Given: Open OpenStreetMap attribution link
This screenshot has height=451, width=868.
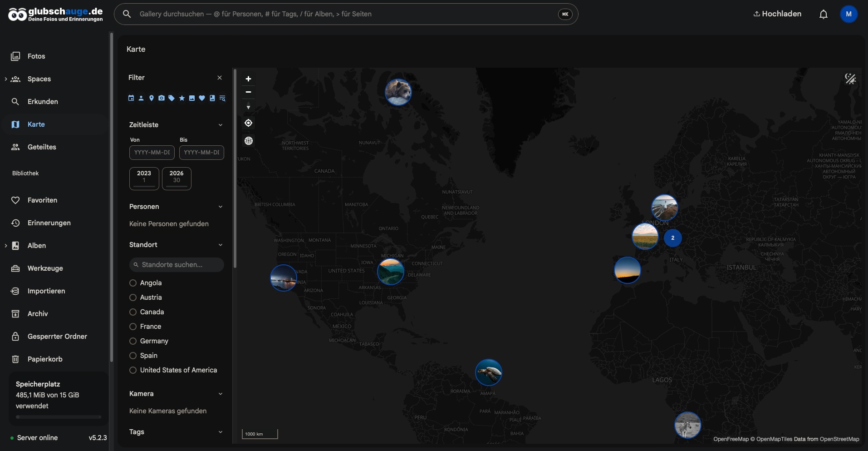Looking at the screenshot, I should point(839,439).
